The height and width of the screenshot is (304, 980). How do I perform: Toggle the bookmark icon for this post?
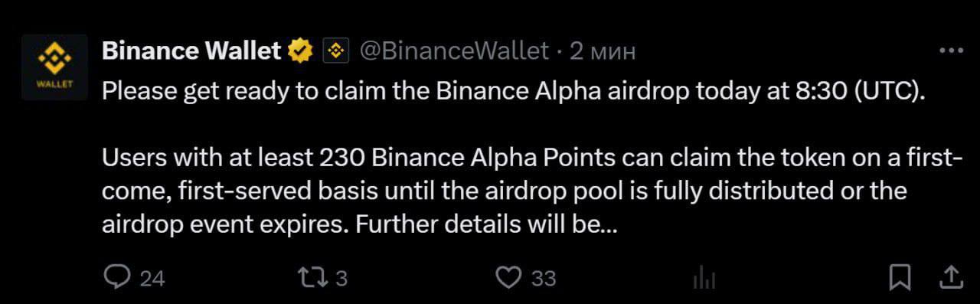pyautogui.click(x=901, y=277)
